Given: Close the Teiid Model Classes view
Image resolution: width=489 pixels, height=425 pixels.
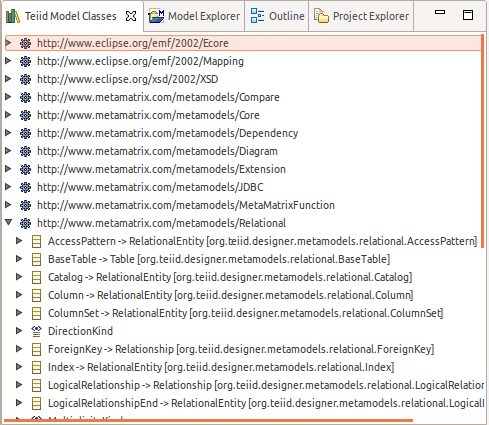Looking at the screenshot, I should 131,16.
